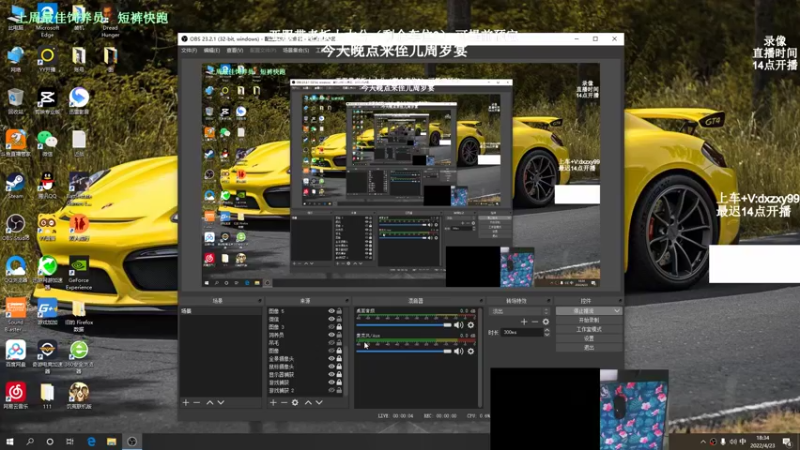800x450 pixels.
Task: Open microphone/Aux settings gear
Action: (x=471, y=351)
